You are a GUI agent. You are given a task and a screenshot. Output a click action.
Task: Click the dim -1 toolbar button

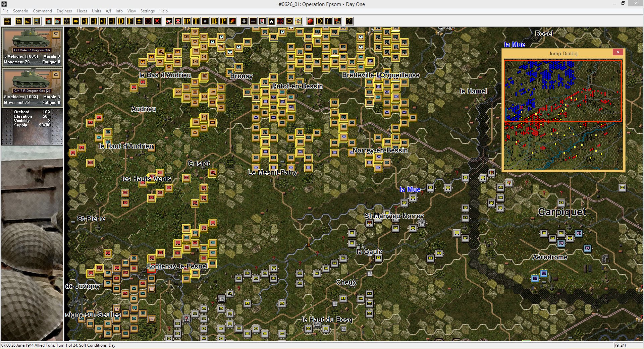112,21
